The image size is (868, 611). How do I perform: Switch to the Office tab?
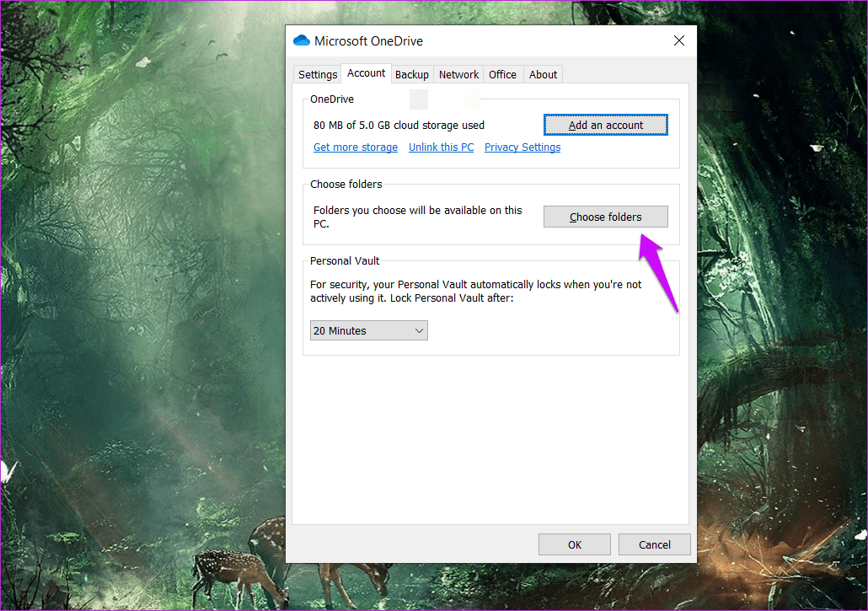(x=502, y=74)
